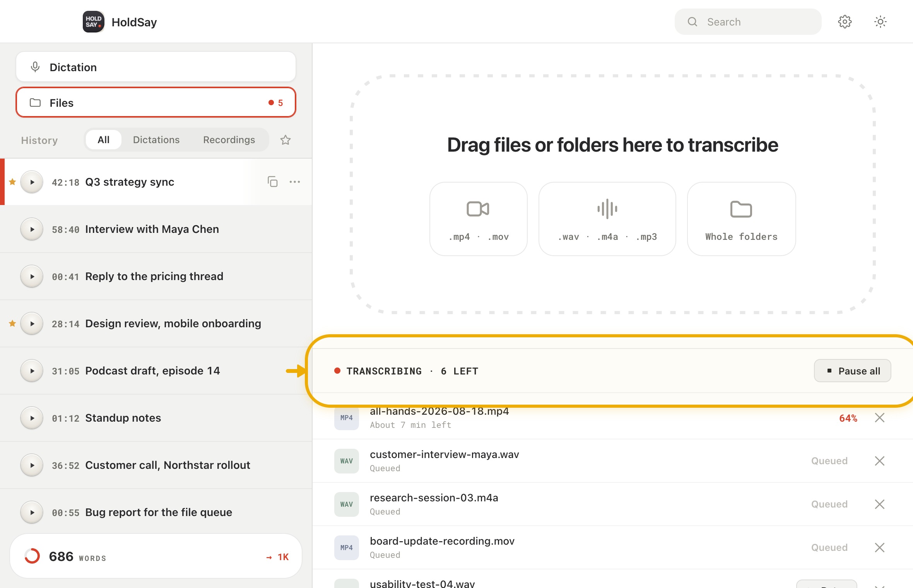Click the WAV badge of customer-interview-maya.wav
Image resolution: width=913 pixels, height=588 pixels.
pos(346,461)
